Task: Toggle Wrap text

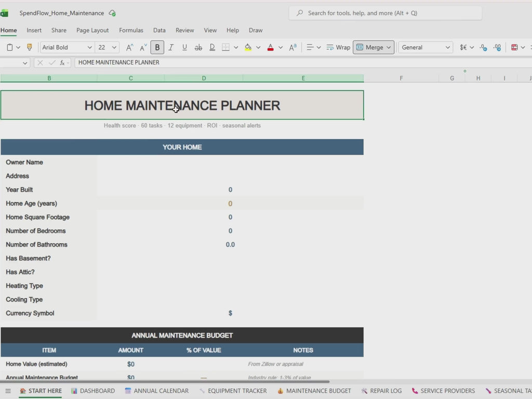Action: coord(338,47)
